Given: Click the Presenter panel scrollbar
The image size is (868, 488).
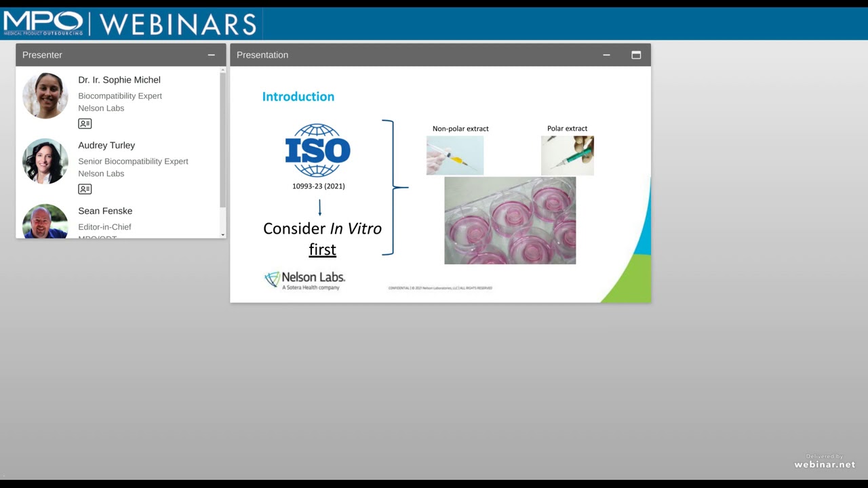Looking at the screenshot, I should click(222, 140).
